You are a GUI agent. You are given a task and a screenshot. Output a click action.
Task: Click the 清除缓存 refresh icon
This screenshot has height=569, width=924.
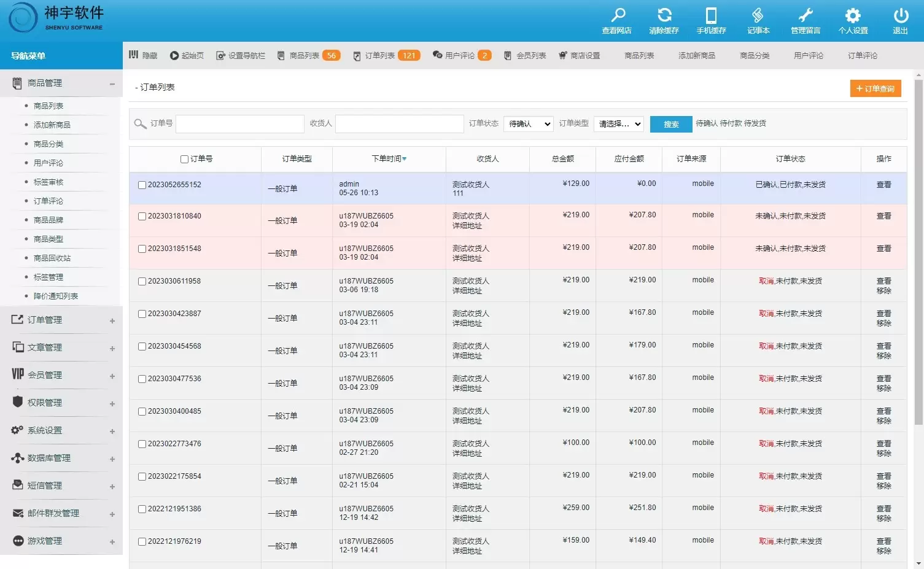tap(664, 15)
